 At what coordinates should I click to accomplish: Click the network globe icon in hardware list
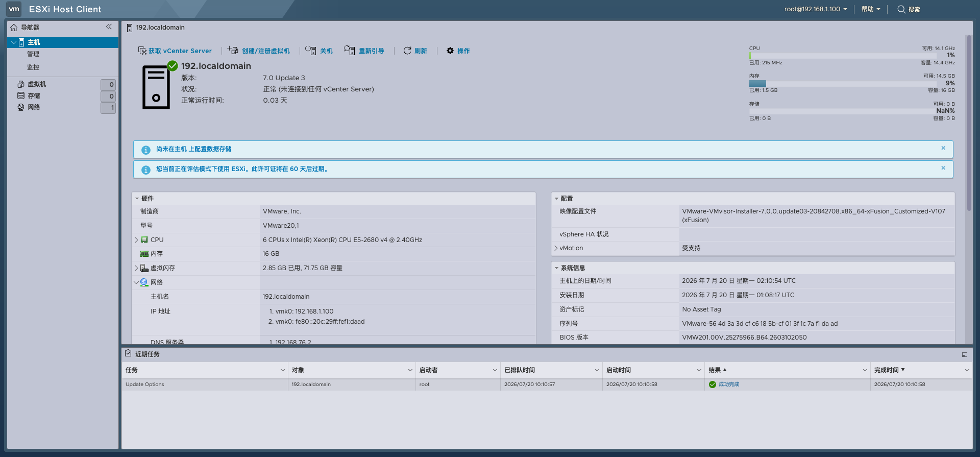click(144, 282)
